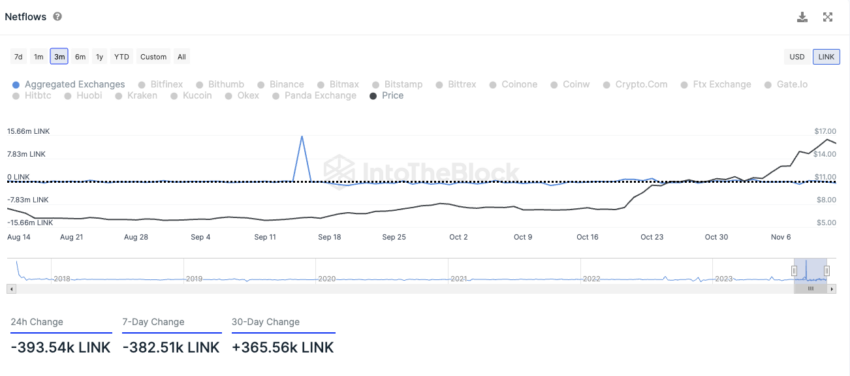This screenshot has width=850, height=376.
Task: Grab the right range handle in the navigator
Action: click(x=827, y=270)
